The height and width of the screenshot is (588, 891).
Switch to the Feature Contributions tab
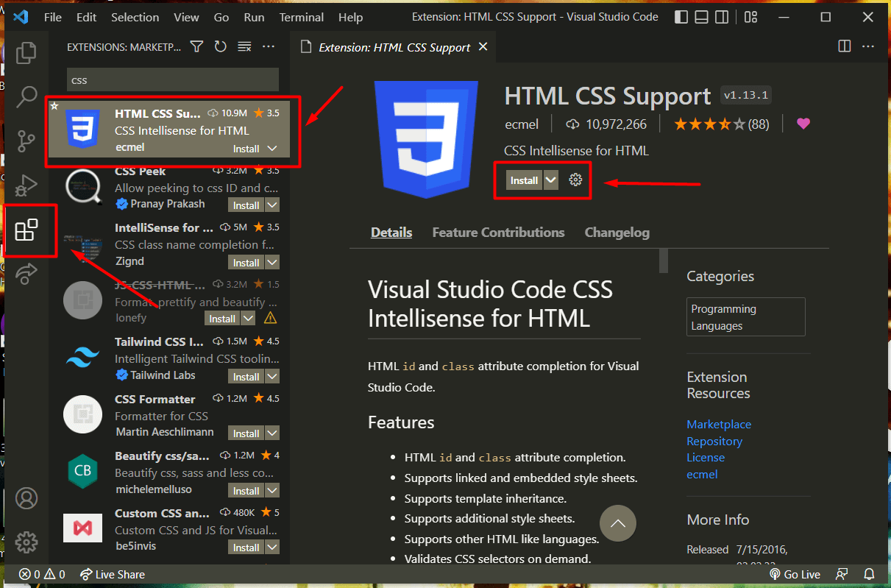tap(498, 233)
